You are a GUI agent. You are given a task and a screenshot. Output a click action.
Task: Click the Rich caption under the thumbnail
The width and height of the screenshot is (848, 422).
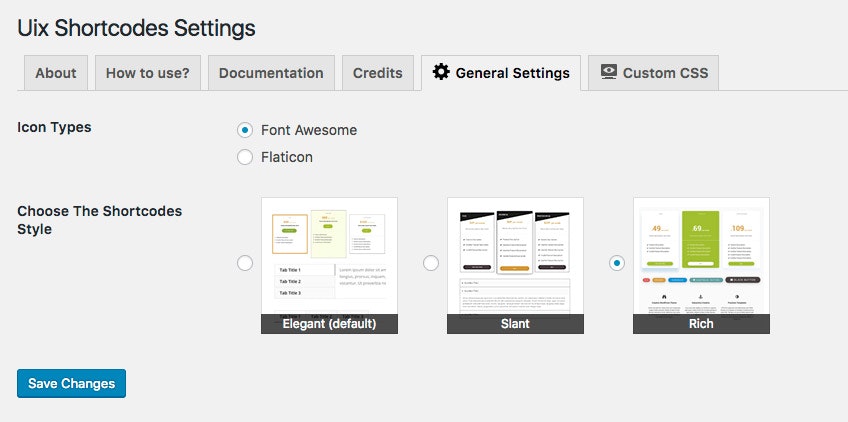[x=701, y=324]
